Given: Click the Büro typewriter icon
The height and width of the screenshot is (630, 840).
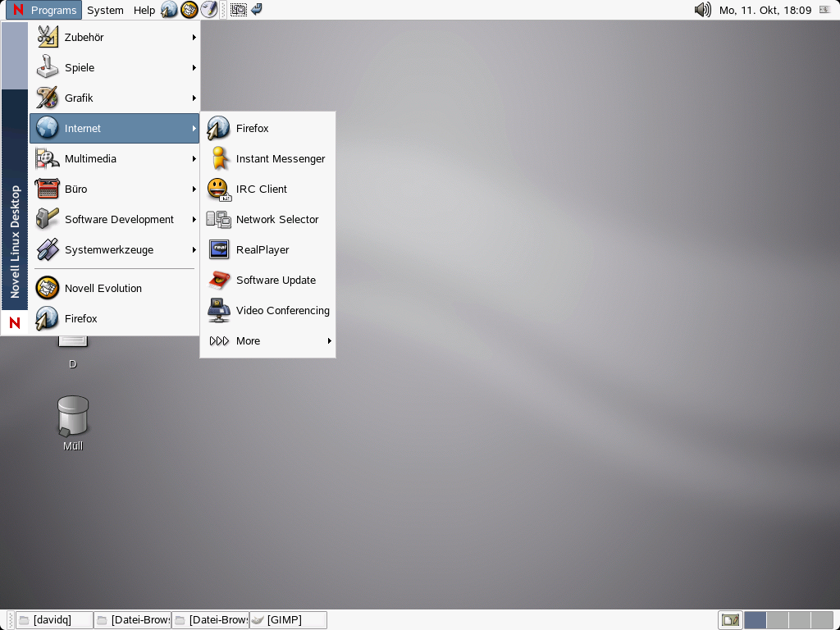Looking at the screenshot, I should pos(47,189).
